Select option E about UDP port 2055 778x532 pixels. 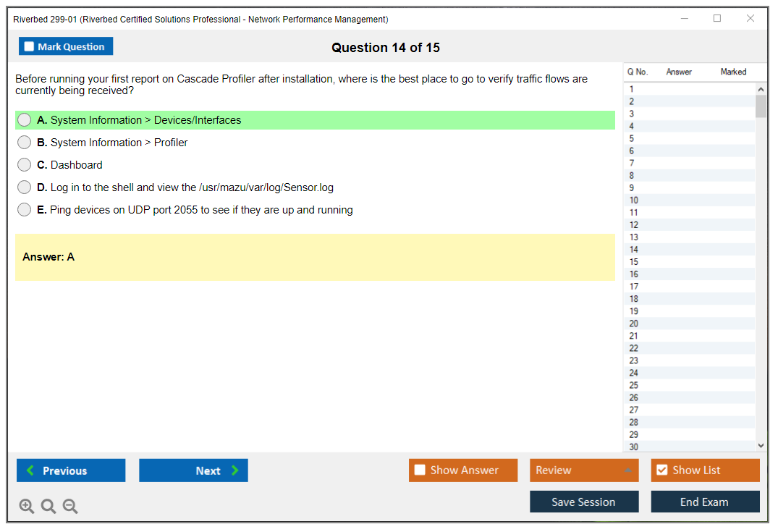pos(25,210)
